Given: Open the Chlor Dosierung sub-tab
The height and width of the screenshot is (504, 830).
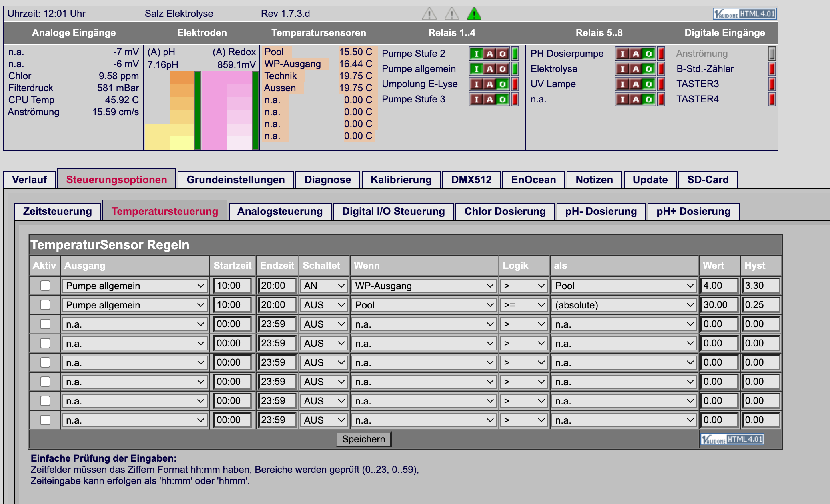Looking at the screenshot, I should (505, 211).
